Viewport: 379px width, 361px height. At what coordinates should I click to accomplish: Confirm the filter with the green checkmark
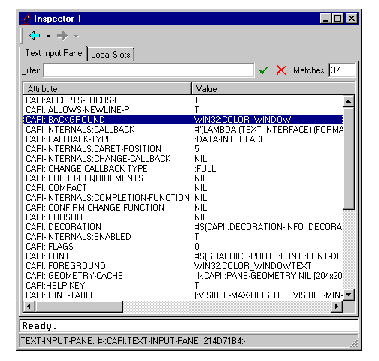click(263, 70)
